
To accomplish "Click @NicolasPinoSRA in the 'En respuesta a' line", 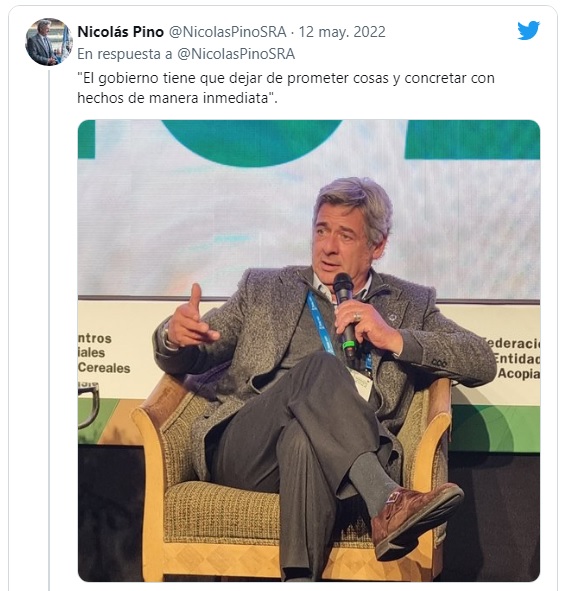I will tap(236, 54).
